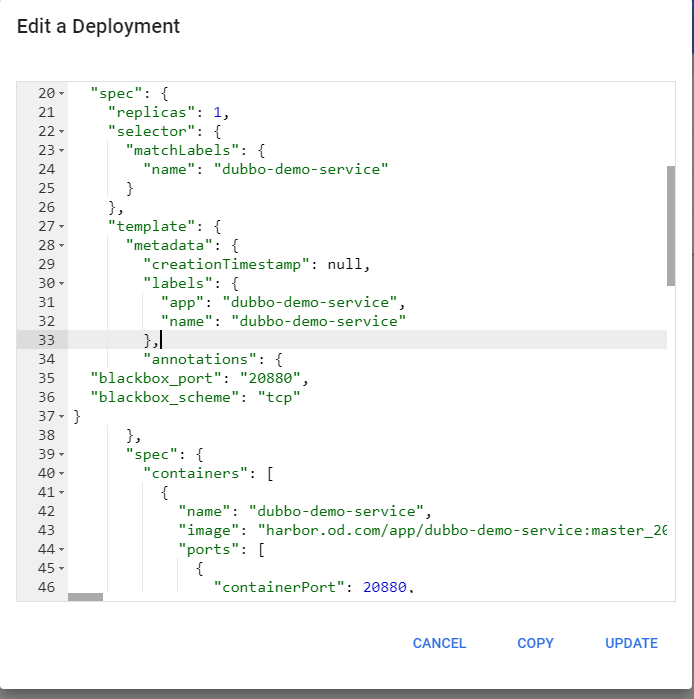
Task: Grab the editor's vertical scrollbar thumb
Action: [x=671, y=225]
